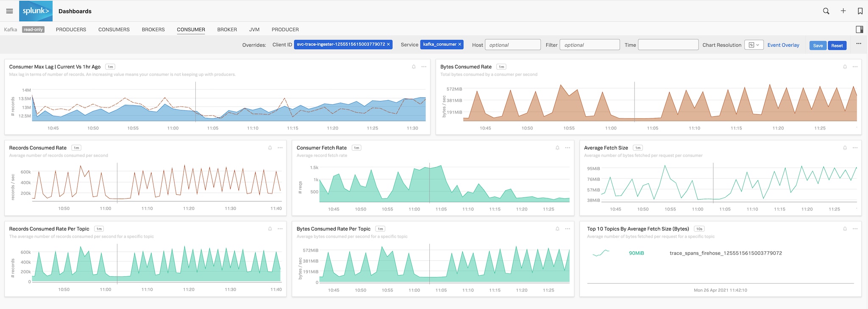This screenshot has height=309, width=868.
Task: Open the search magnifier icon
Action: click(x=826, y=11)
